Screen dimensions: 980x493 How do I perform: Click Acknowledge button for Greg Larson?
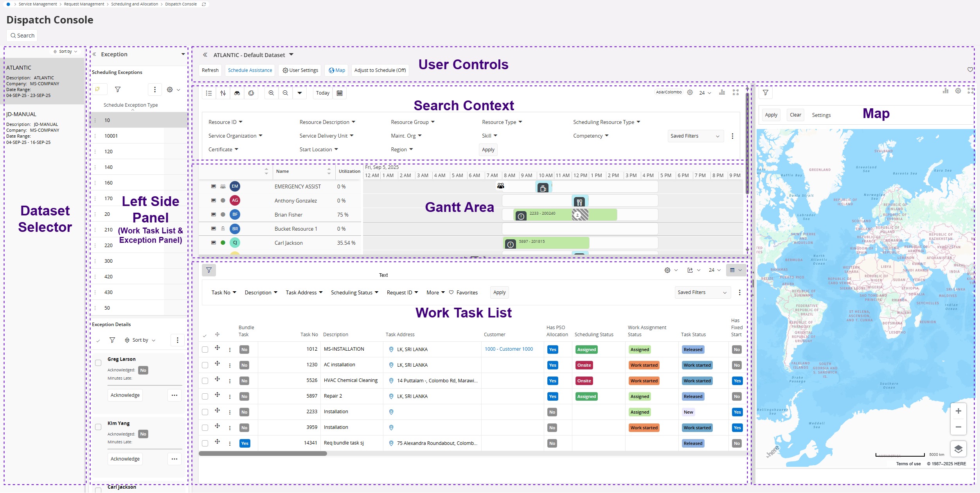pyautogui.click(x=125, y=395)
